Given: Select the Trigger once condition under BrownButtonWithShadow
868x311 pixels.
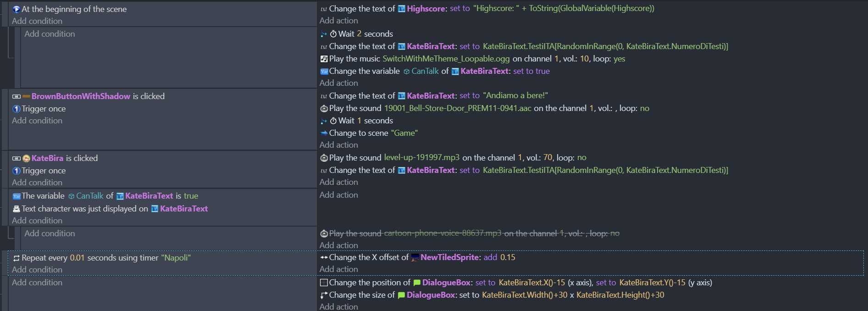Looking at the screenshot, I should [39, 109].
